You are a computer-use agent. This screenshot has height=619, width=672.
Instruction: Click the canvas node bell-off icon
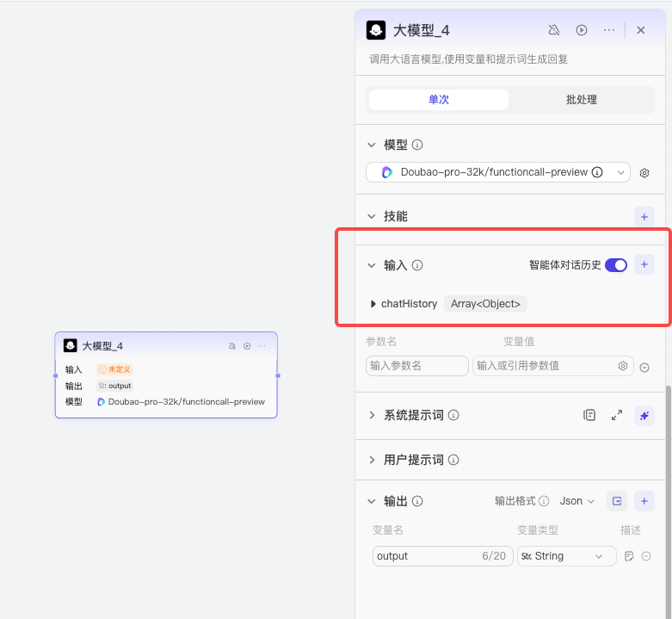(x=231, y=346)
